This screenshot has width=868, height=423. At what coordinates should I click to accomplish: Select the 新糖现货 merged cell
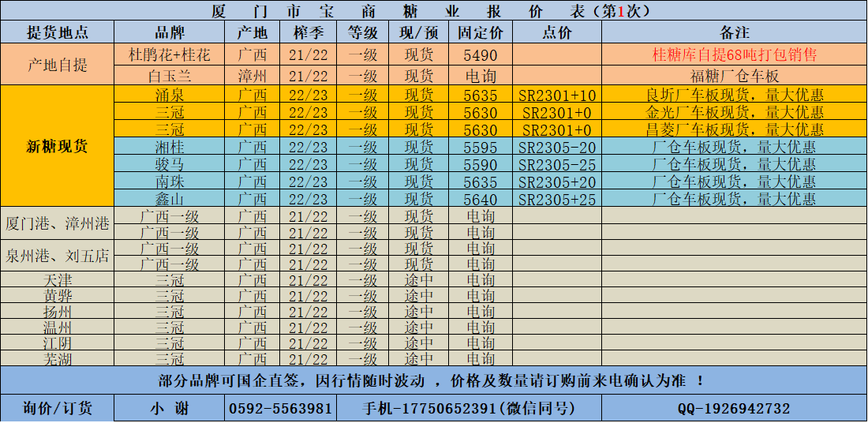click(x=58, y=147)
